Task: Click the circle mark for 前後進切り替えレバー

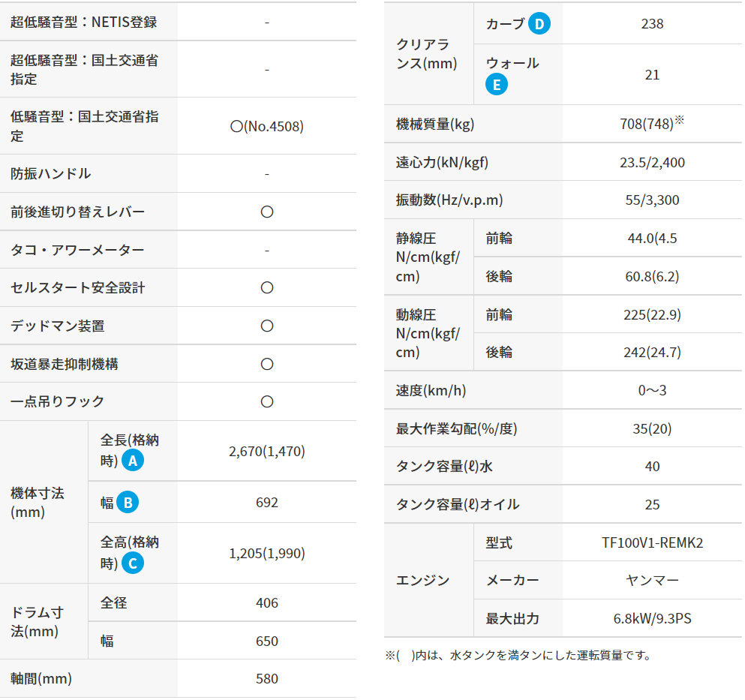Action: [266, 212]
